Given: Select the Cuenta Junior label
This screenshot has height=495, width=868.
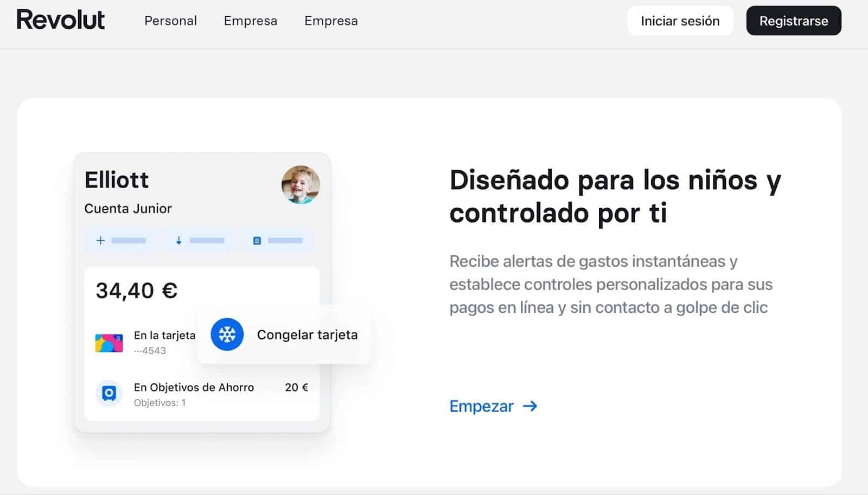Looking at the screenshot, I should [128, 209].
